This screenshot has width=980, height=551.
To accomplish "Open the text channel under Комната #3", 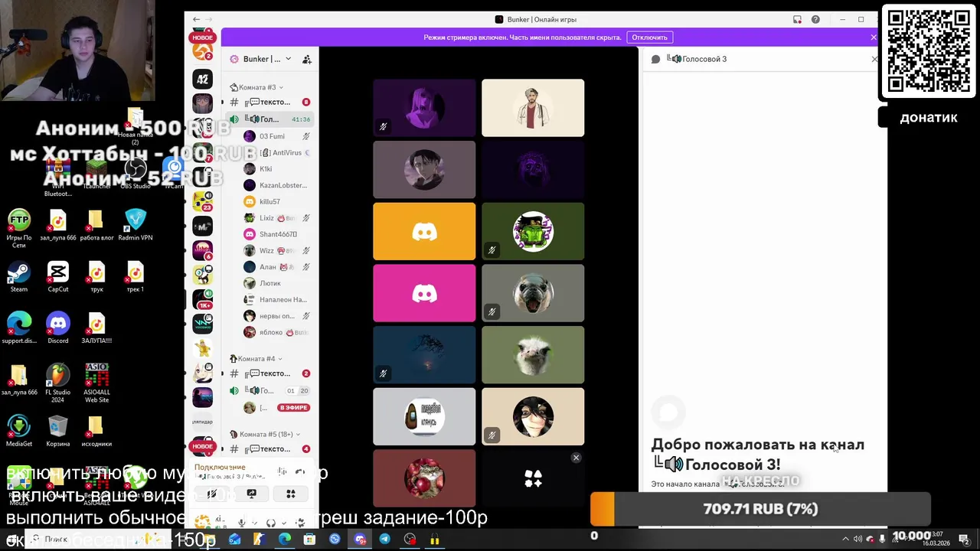I will pyautogui.click(x=271, y=102).
